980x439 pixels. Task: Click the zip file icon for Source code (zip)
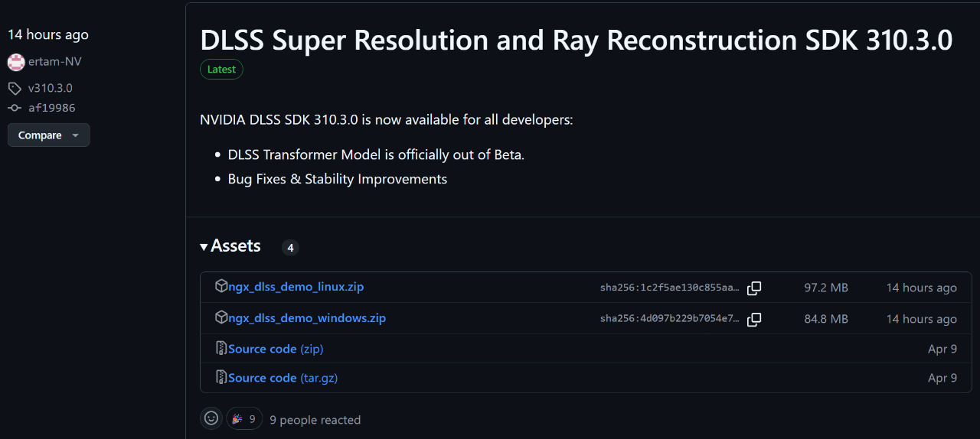tap(221, 349)
